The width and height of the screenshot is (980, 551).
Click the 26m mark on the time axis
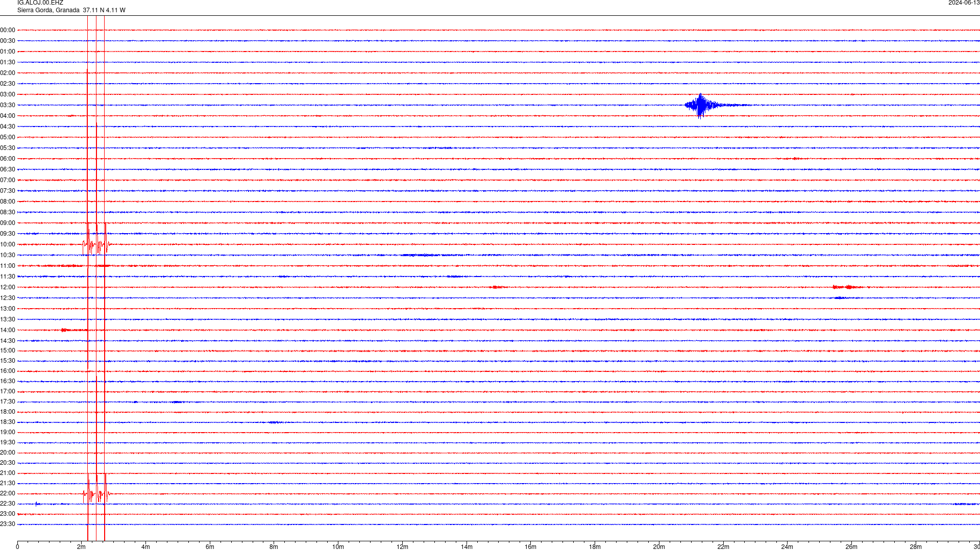click(x=851, y=547)
